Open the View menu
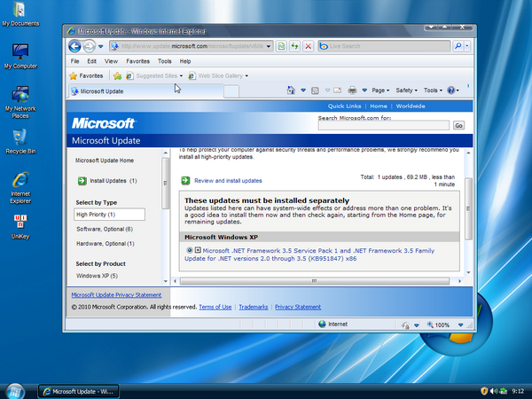 point(111,61)
